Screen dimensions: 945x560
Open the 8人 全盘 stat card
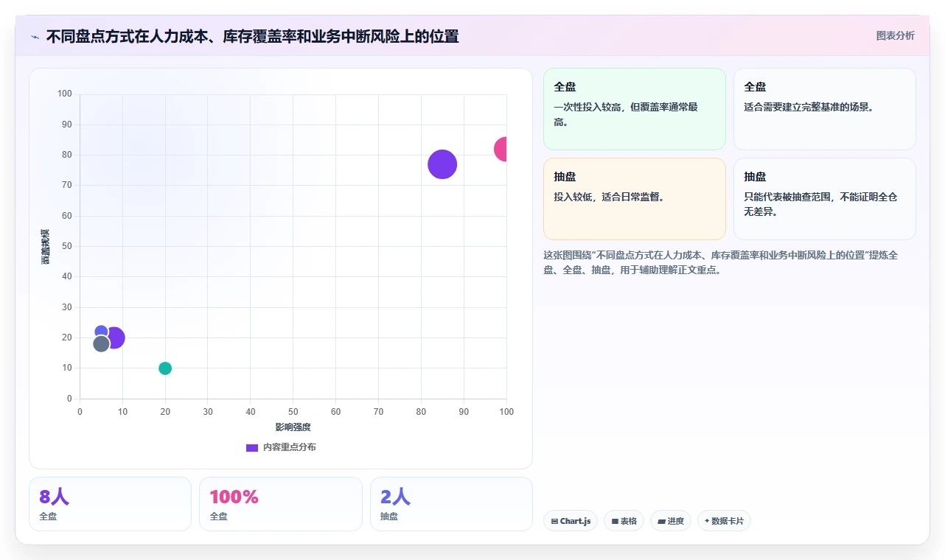110,504
